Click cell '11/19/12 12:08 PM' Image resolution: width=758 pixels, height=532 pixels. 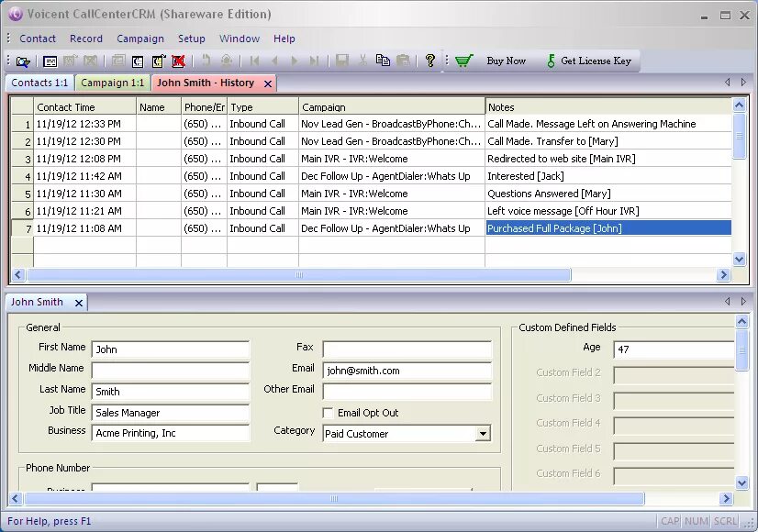[x=84, y=159]
